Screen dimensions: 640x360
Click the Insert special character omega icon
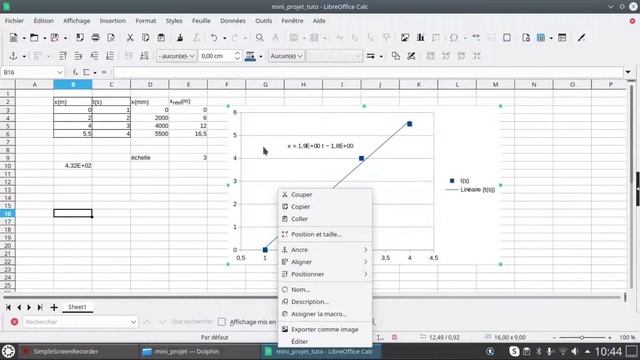click(x=453, y=38)
